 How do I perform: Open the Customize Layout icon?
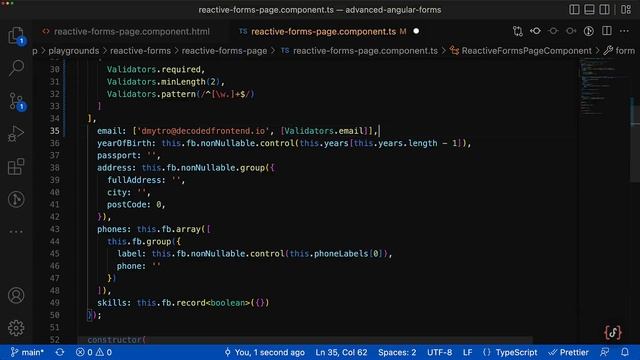point(626,9)
